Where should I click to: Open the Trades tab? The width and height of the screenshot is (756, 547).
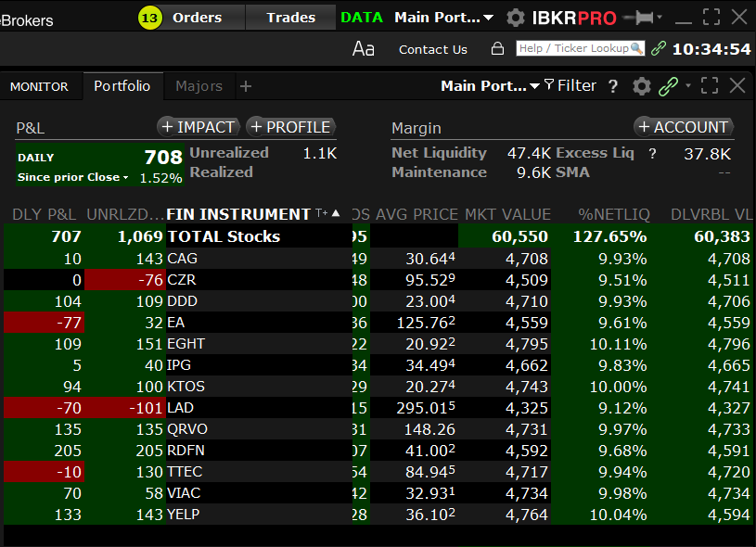coord(290,18)
